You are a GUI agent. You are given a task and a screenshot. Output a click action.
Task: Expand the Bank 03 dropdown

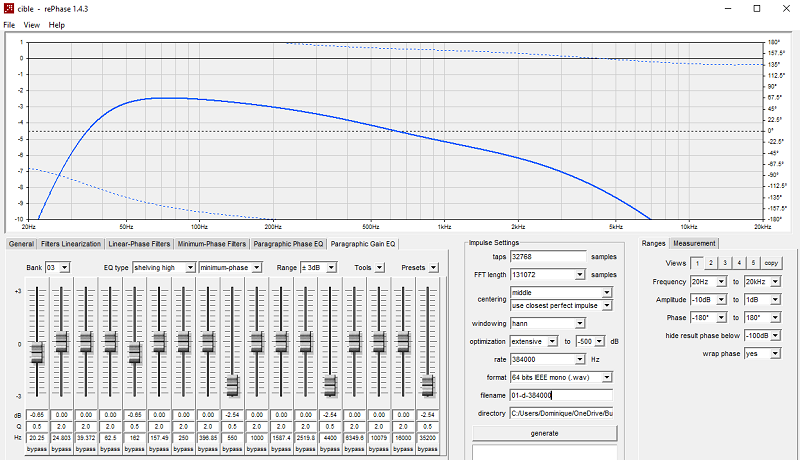tap(64, 268)
